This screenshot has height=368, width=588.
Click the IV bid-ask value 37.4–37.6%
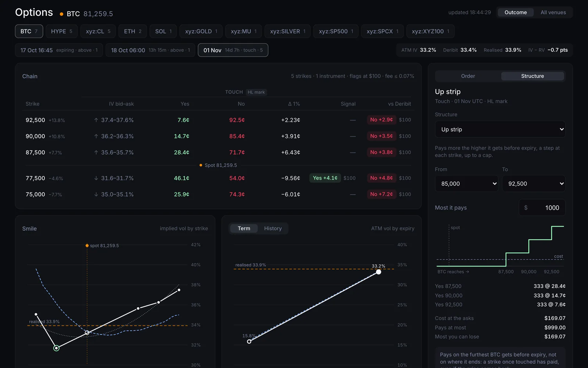click(x=117, y=120)
